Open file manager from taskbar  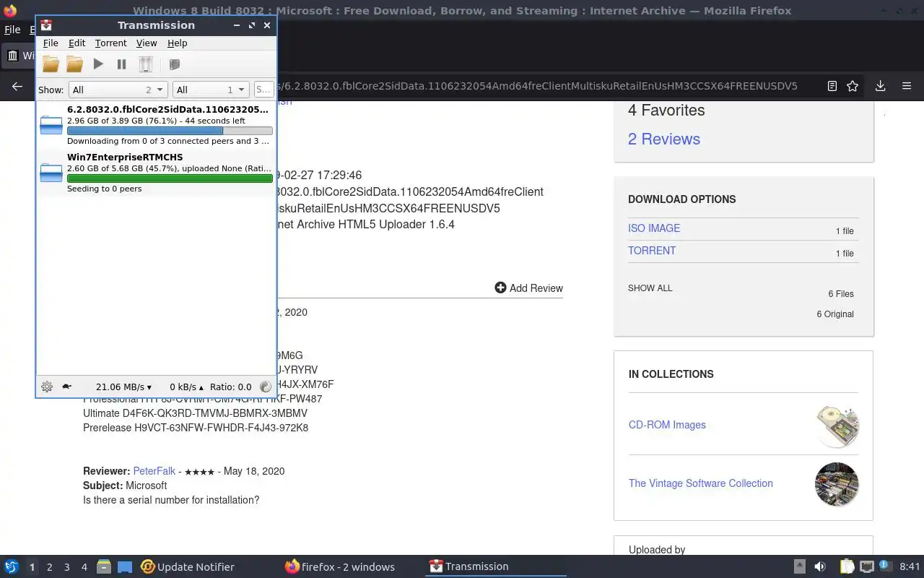pyautogui.click(x=104, y=567)
